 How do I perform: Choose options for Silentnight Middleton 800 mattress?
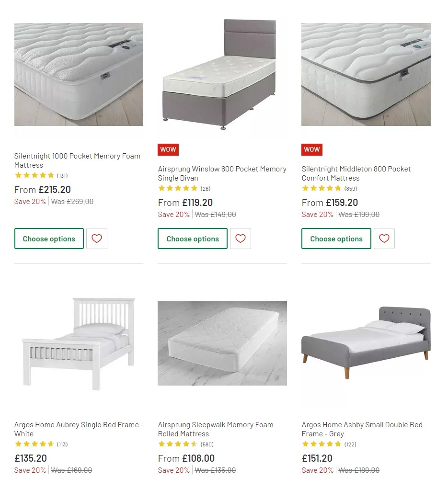coord(336,238)
